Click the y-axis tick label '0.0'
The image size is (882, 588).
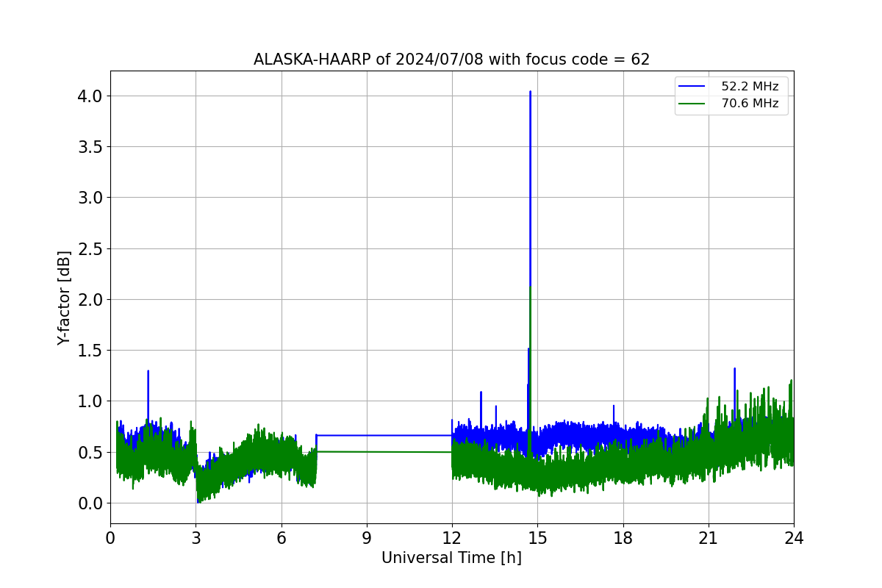coord(92,503)
